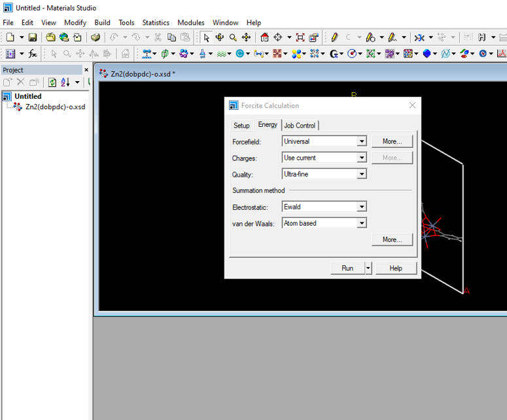Click the New document icon
The width and height of the screenshot is (507, 420).
point(10,37)
